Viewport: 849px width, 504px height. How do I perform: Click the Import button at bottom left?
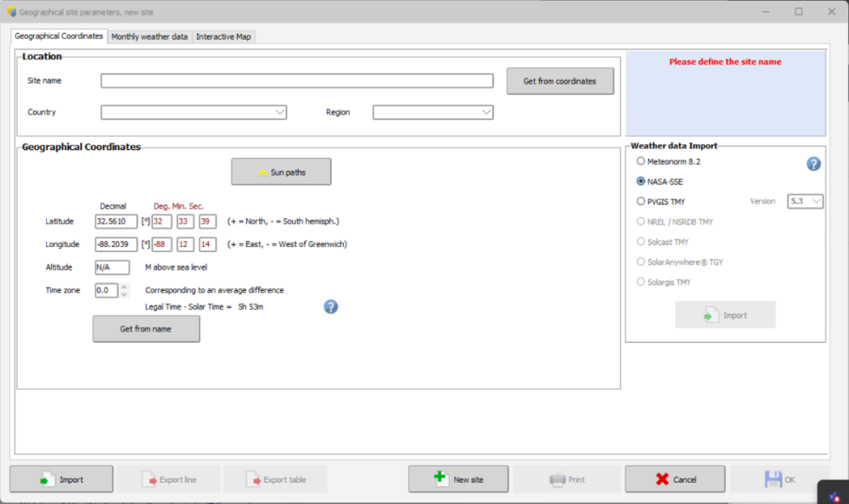[61, 479]
